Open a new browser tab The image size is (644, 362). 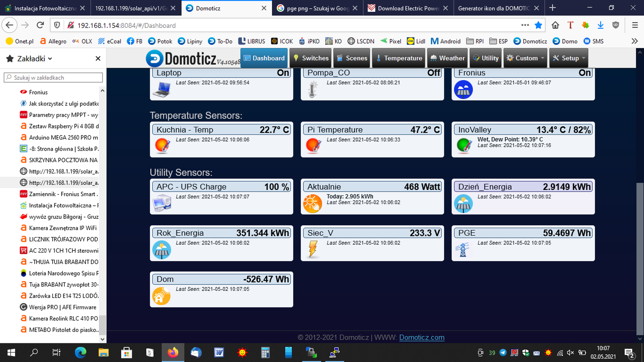point(552,8)
